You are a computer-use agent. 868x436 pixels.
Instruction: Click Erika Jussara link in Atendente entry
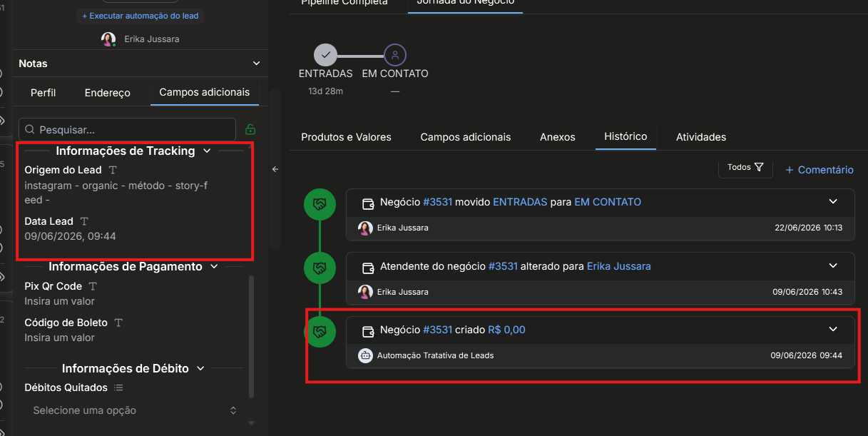619,266
